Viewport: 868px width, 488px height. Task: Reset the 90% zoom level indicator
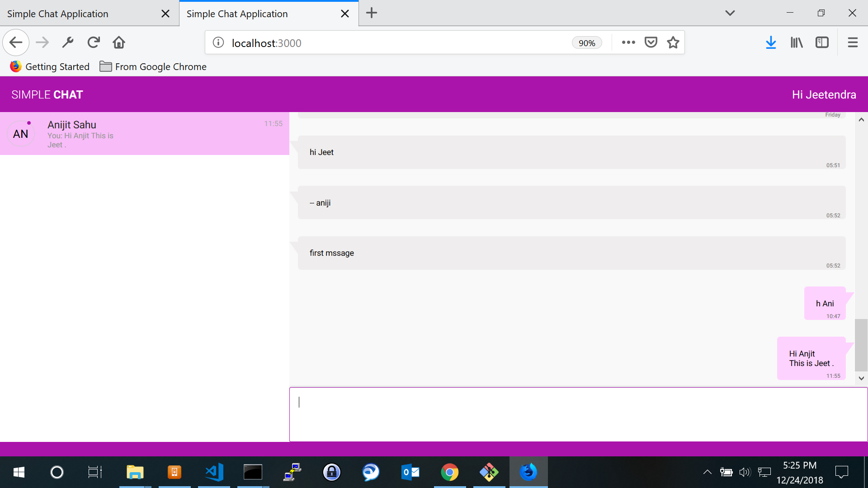(x=586, y=43)
